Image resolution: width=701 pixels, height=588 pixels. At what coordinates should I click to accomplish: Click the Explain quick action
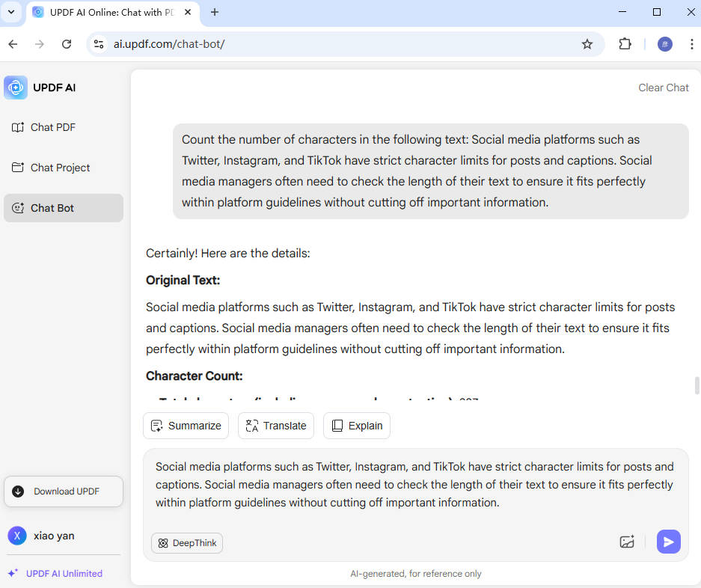(x=357, y=426)
